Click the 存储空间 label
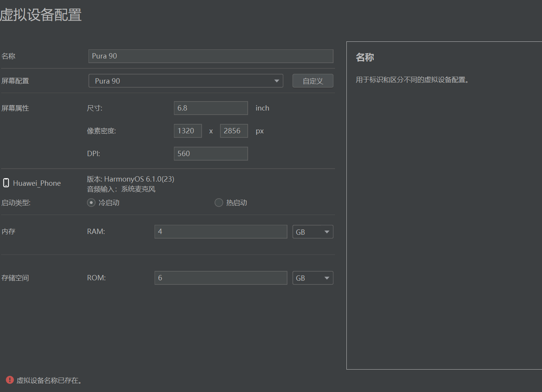 pyautogui.click(x=15, y=278)
